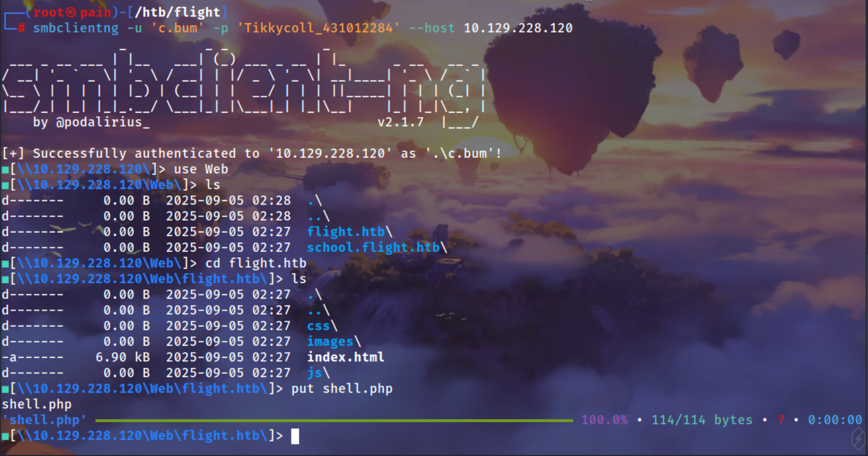This screenshot has height=456, width=868.
Task: Click the red question mark transfer speed
Action: click(x=781, y=420)
